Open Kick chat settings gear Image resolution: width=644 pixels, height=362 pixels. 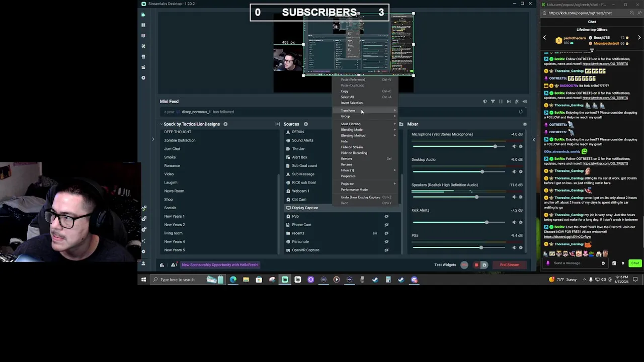pos(623,263)
